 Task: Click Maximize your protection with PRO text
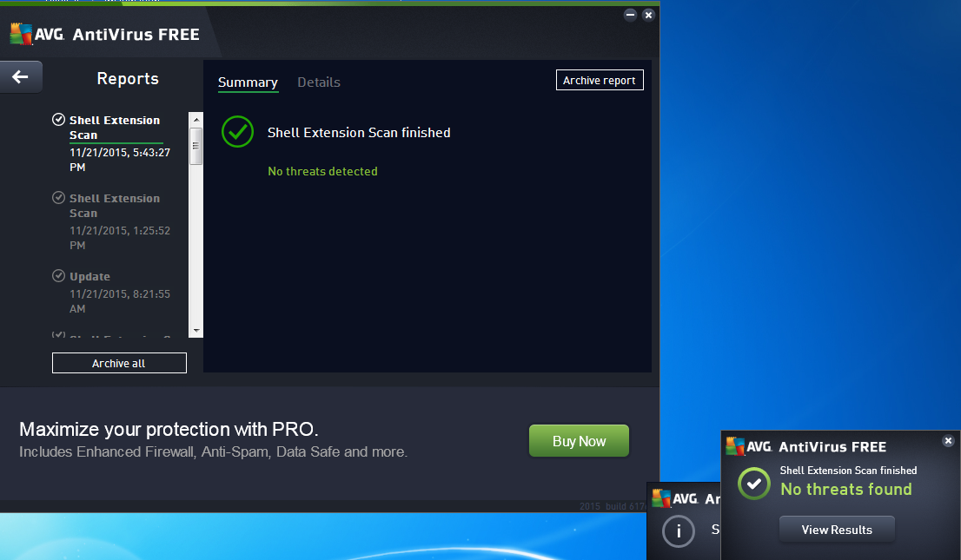click(169, 429)
